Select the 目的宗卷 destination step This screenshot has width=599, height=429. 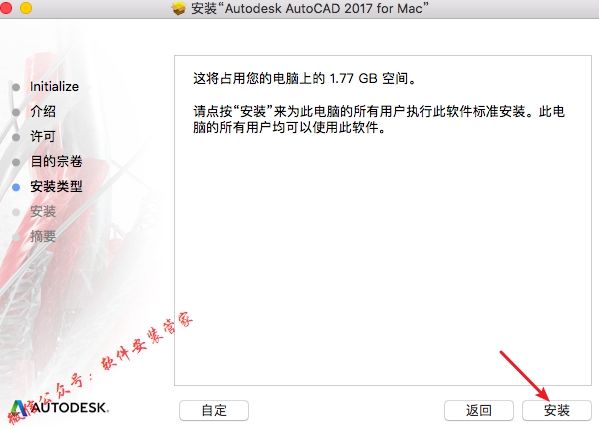tap(56, 162)
